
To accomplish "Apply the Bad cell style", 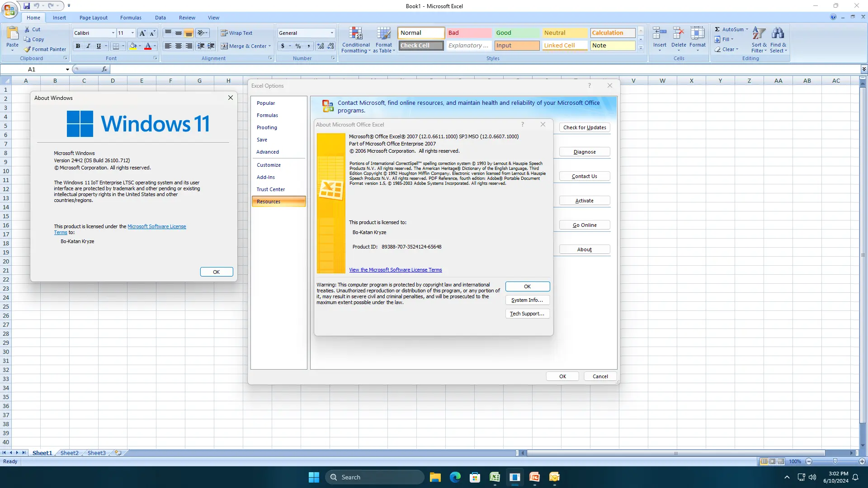I will (468, 33).
